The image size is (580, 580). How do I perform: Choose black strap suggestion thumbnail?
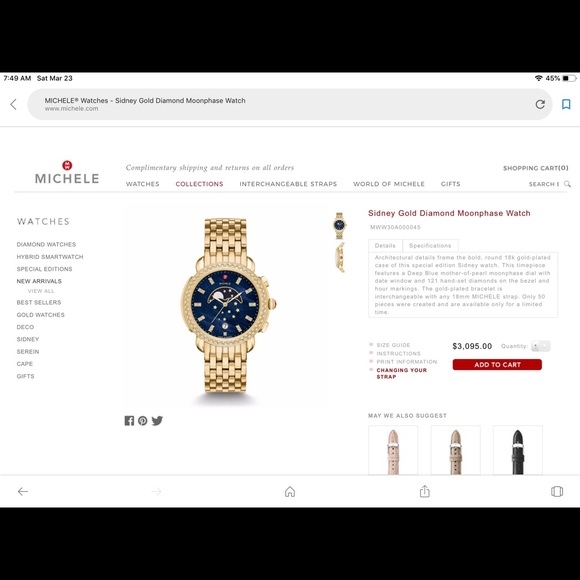(x=518, y=451)
